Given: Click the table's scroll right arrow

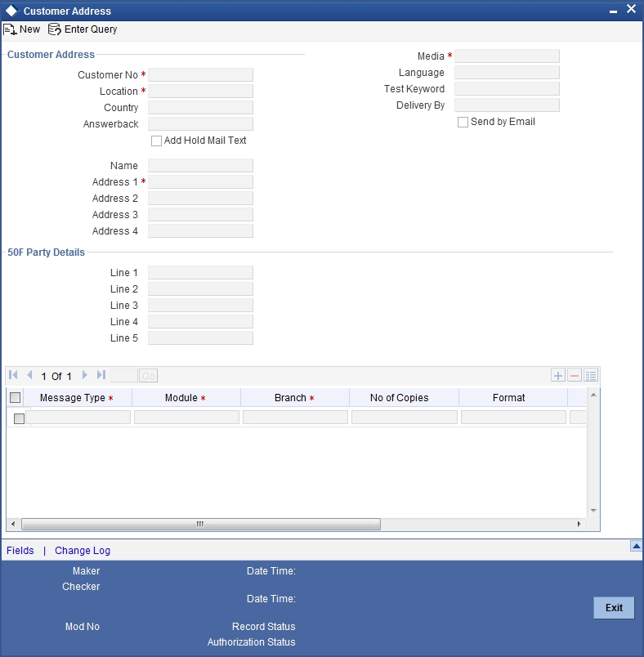Looking at the screenshot, I should click(579, 524).
